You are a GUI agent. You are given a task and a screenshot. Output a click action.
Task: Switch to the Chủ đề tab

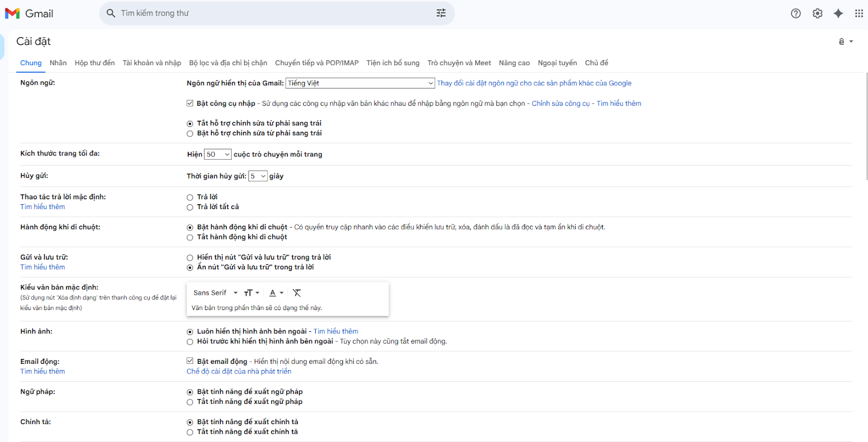(596, 63)
